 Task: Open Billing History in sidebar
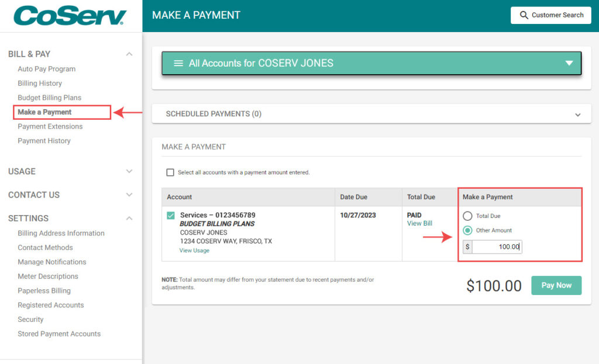pos(40,83)
